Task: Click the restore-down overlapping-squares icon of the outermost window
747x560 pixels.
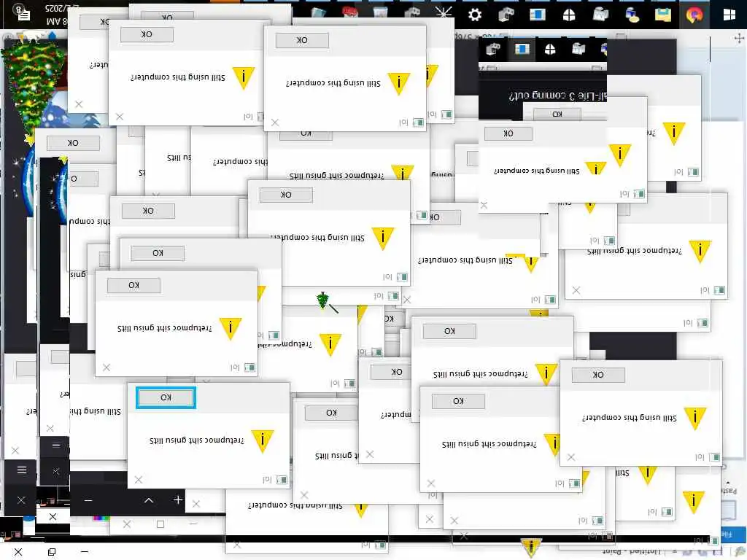Action: coord(52,552)
